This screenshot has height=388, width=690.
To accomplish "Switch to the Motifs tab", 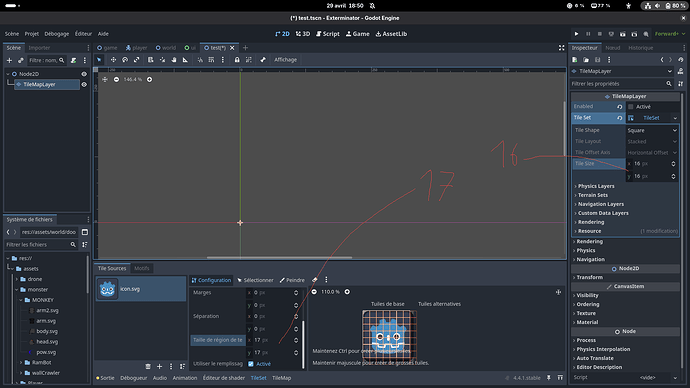I will tap(142, 268).
